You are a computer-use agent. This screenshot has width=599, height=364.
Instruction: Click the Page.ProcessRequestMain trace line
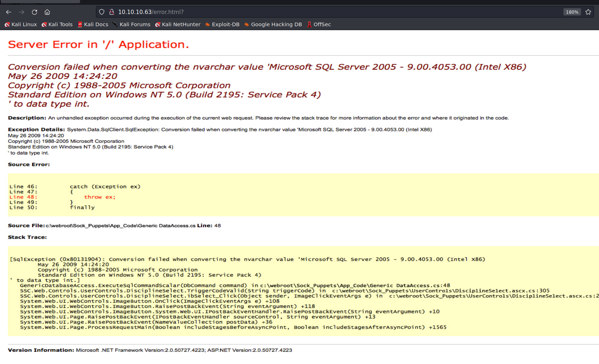[233, 327]
